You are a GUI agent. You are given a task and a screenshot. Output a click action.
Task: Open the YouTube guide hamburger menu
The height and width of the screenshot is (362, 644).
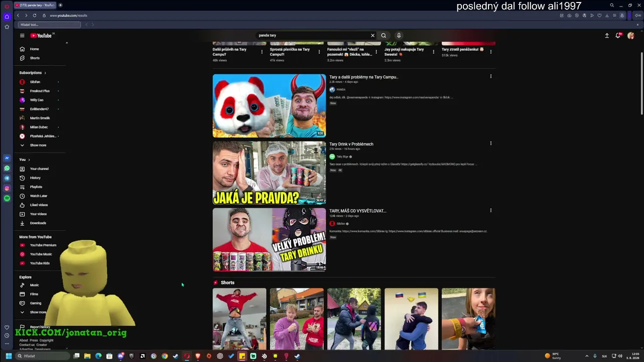(22, 35)
